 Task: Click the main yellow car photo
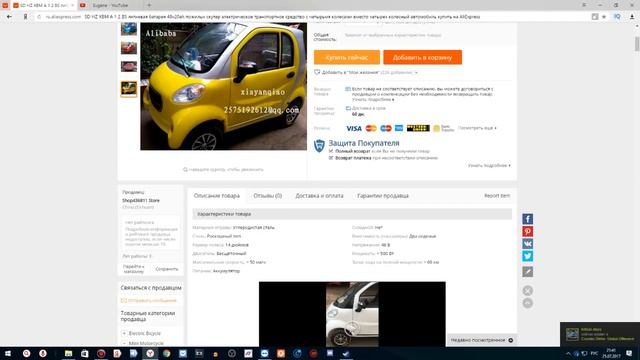[x=224, y=87]
